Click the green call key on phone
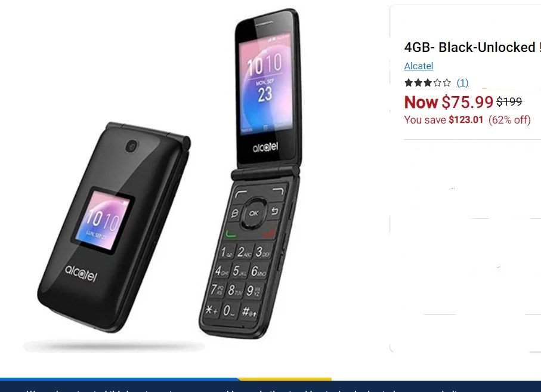The height and width of the screenshot is (392, 541). tap(231, 234)
